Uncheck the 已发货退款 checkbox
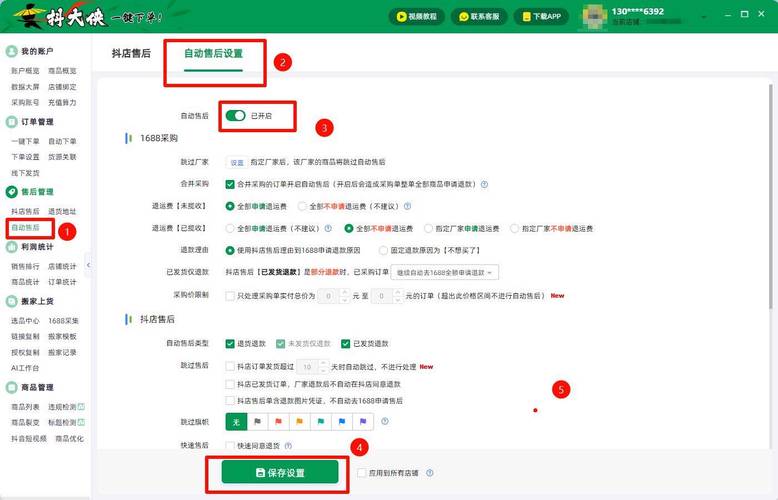Image resolution: width=778 pixels, height=500 pixels. 346,343
